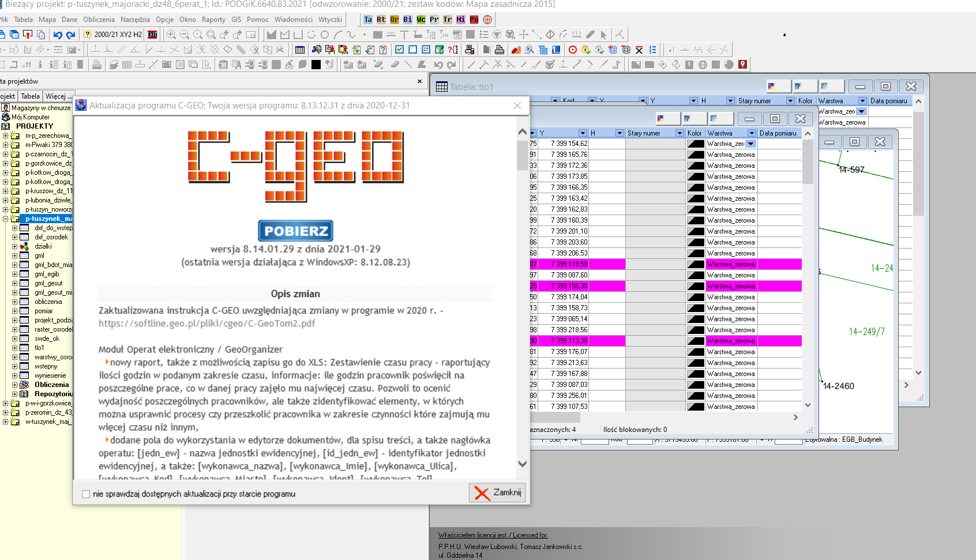Expand the Obliczenia tree node
The image size is (976, 560).
[15, 385]
